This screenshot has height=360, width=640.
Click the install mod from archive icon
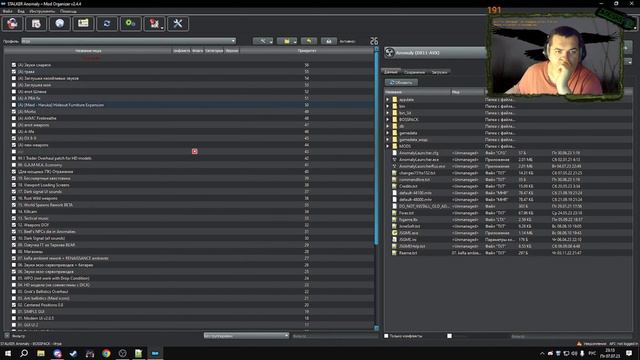click(36, 24)
